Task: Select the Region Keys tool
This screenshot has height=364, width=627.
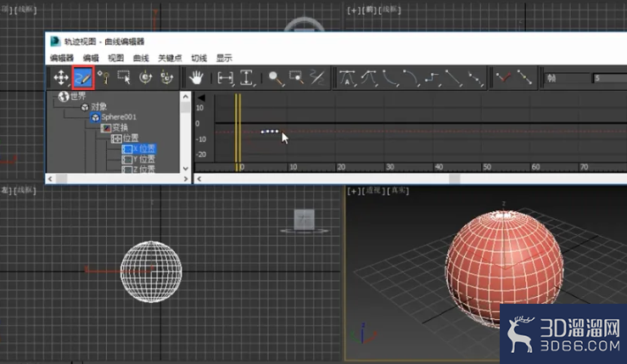Action: (x=124, y=77)
